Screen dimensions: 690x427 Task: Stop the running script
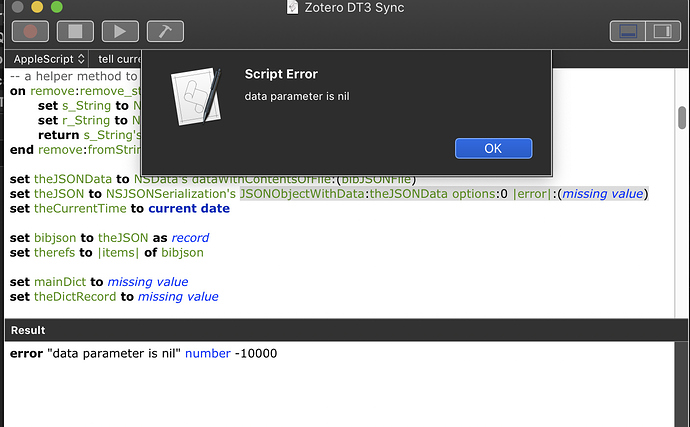click(x=75, y=31)
